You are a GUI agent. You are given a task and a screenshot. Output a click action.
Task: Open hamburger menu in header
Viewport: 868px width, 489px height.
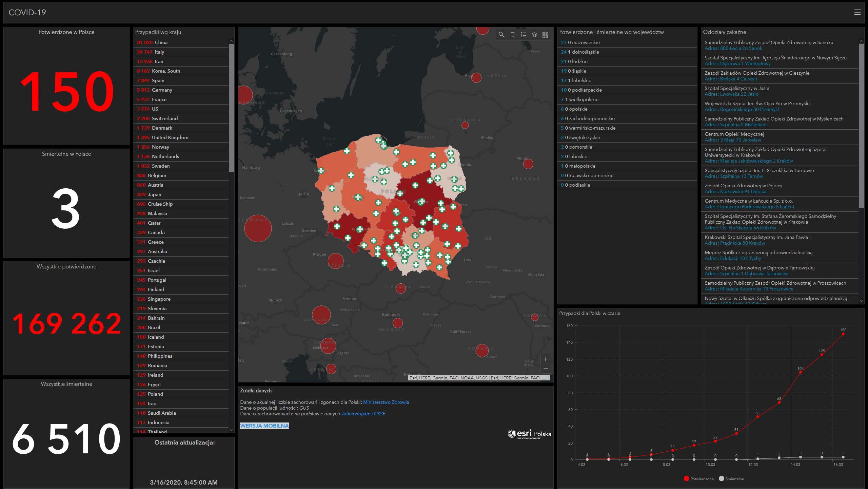(857, 13)
